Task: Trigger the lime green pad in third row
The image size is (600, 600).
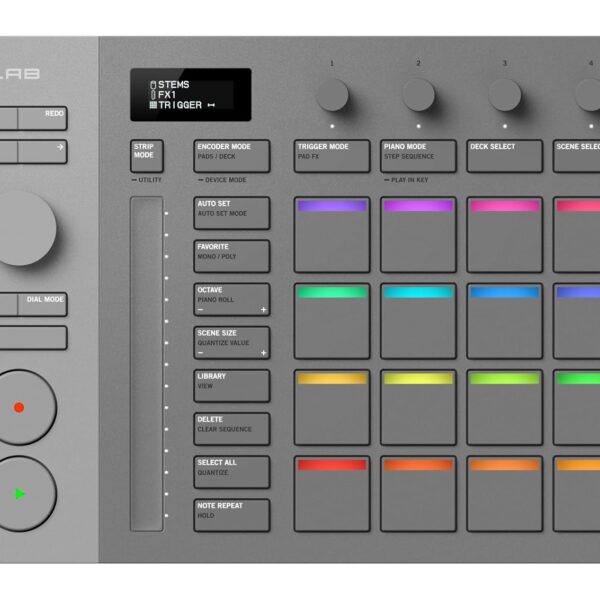Action: (505, 408)
